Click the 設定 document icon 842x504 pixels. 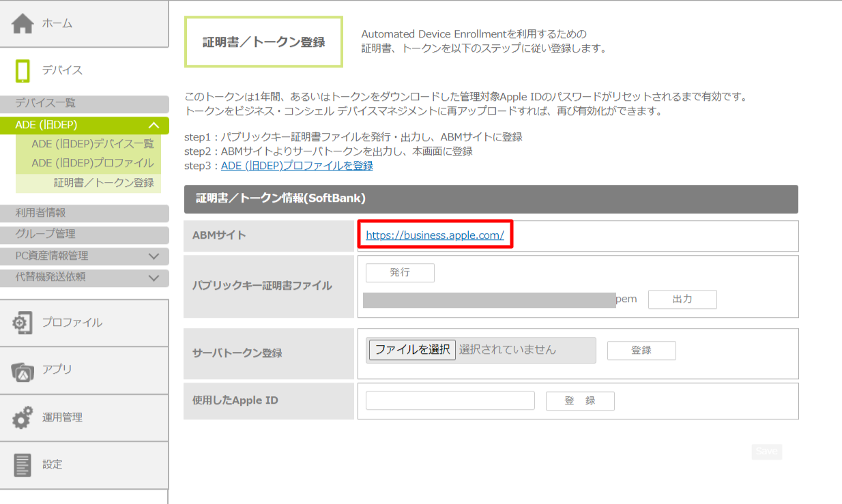coord(23,464)
